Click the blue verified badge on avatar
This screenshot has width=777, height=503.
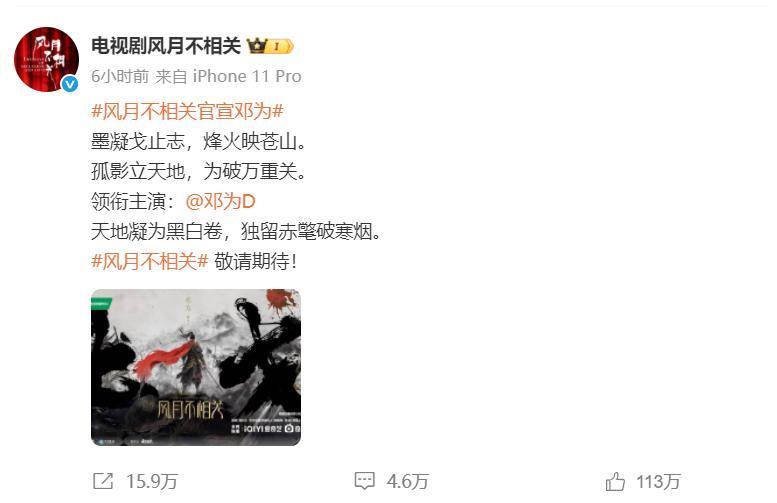coord(70,84)
